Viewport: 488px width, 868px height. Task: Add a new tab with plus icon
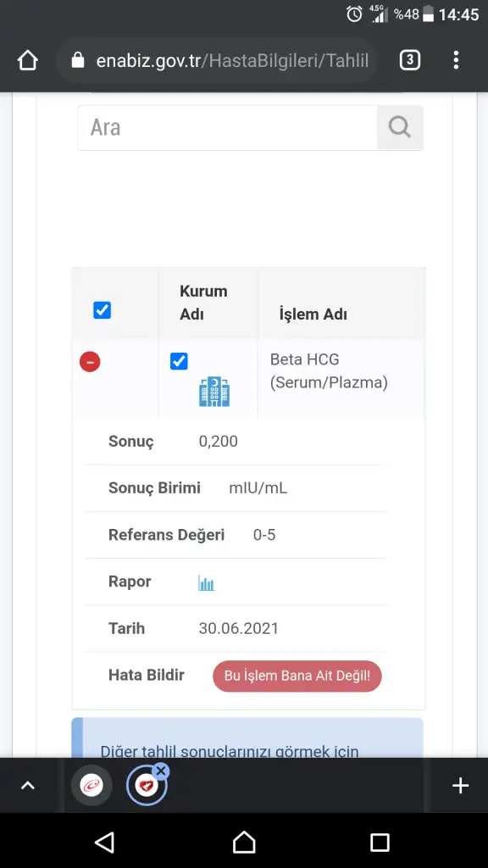[460, 785]
